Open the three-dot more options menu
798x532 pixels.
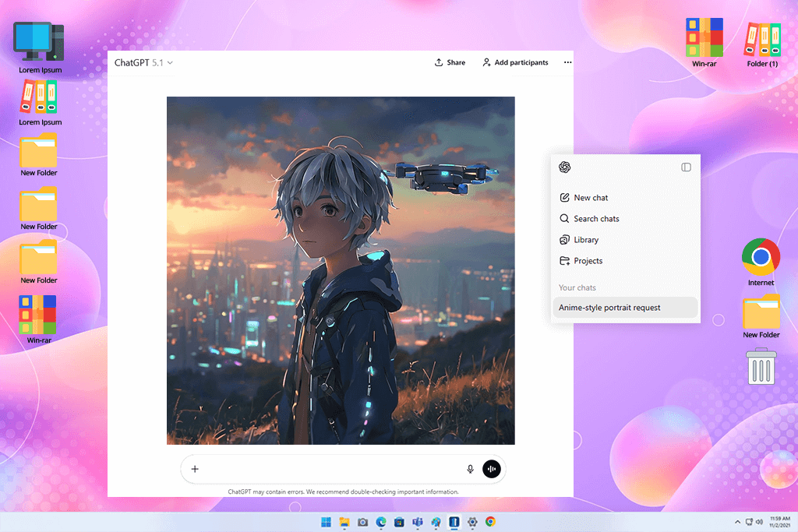click(x=567, y=62)
